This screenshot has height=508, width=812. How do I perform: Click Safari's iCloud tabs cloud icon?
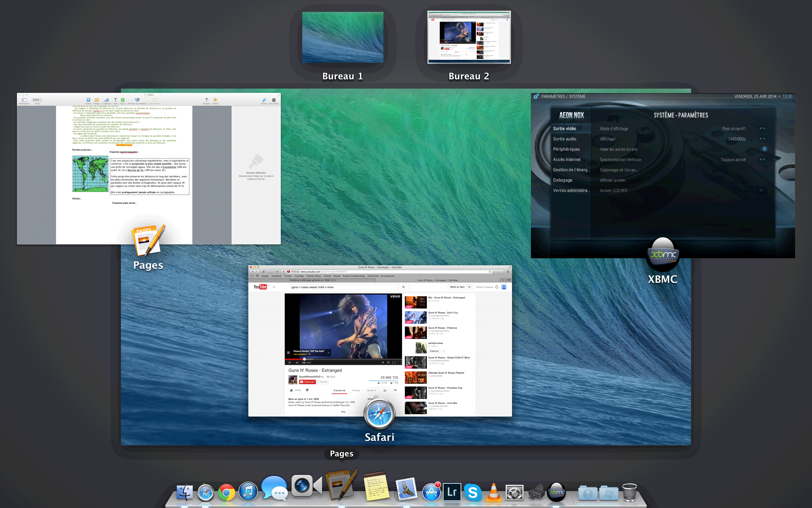tap(270, 271)
